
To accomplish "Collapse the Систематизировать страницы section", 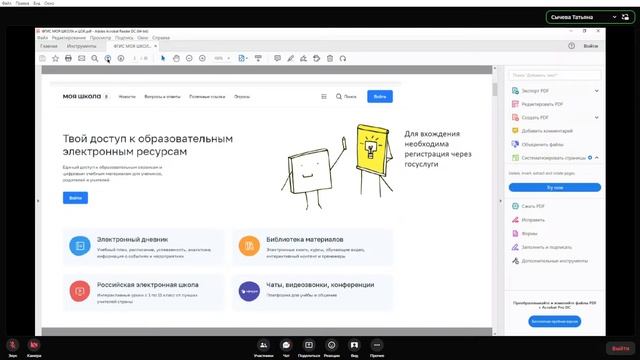I will click(597, 158).
